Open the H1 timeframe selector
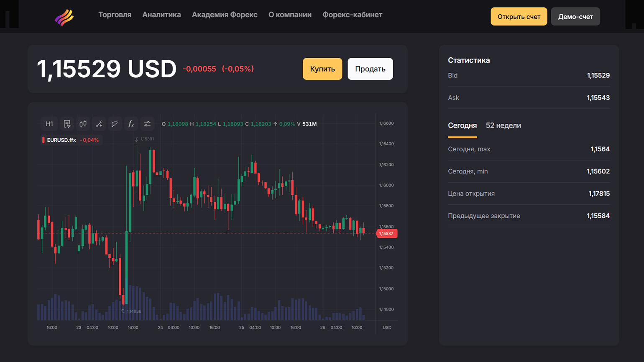Image resolution: width=644 pixels, height=362 pixels. coord(49,124)
